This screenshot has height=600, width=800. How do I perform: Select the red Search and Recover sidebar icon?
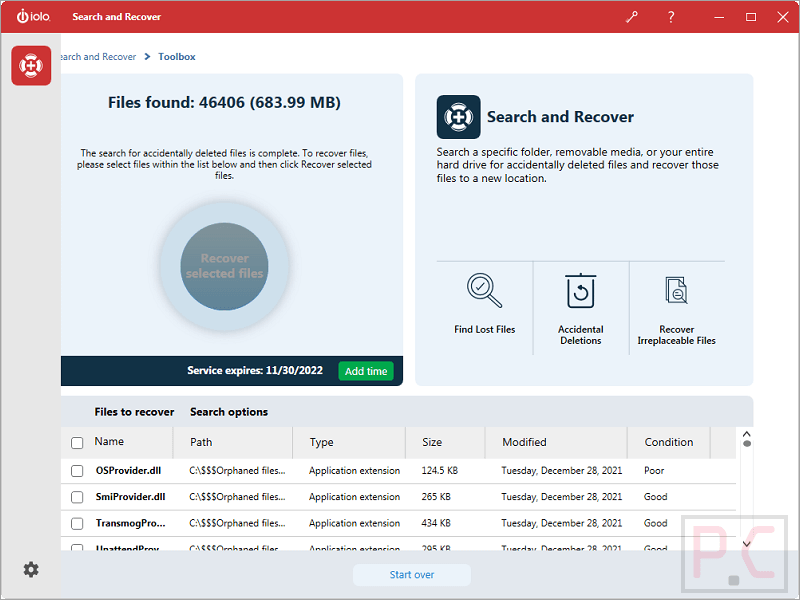(x=31, y=66)
